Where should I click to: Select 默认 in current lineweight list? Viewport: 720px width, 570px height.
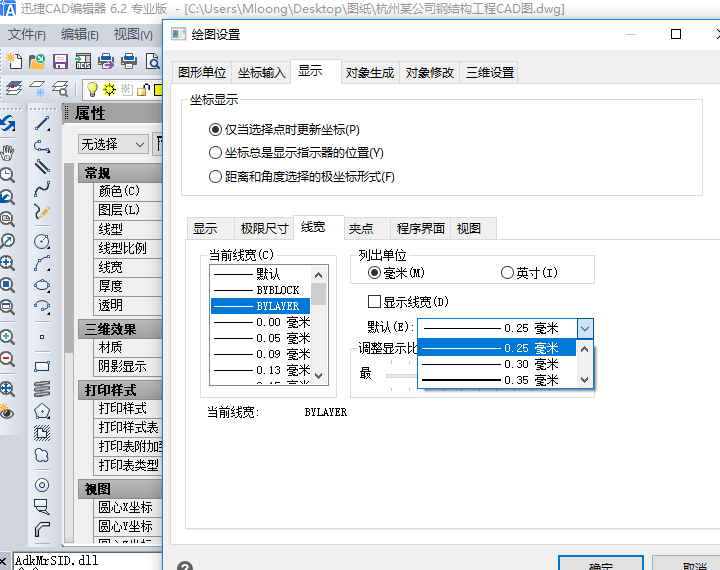coord(260,274)
